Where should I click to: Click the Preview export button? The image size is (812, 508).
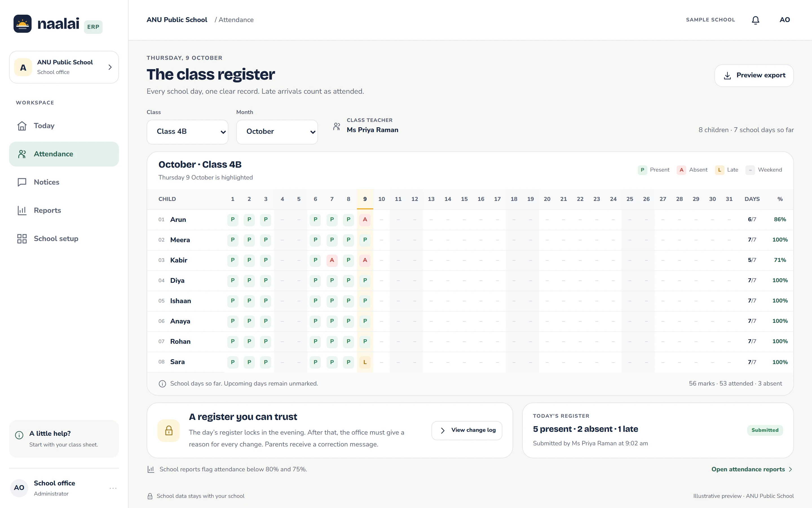pos(754,76)
